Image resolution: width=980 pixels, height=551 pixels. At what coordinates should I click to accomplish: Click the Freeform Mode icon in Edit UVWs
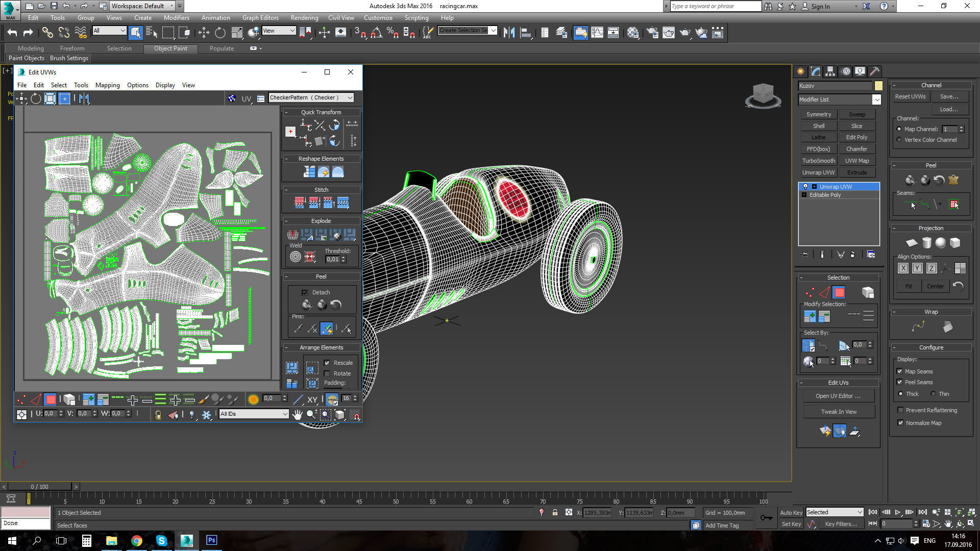pos(64,98)
